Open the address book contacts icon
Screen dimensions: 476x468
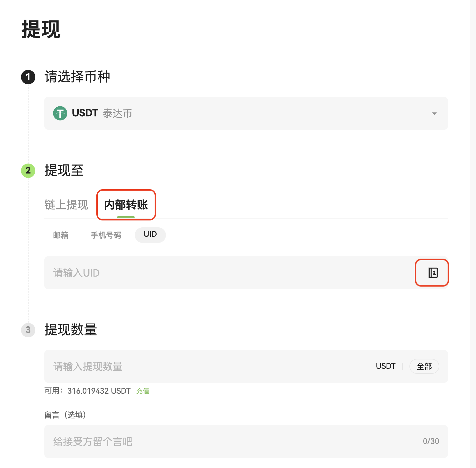(x=433, y=273)
